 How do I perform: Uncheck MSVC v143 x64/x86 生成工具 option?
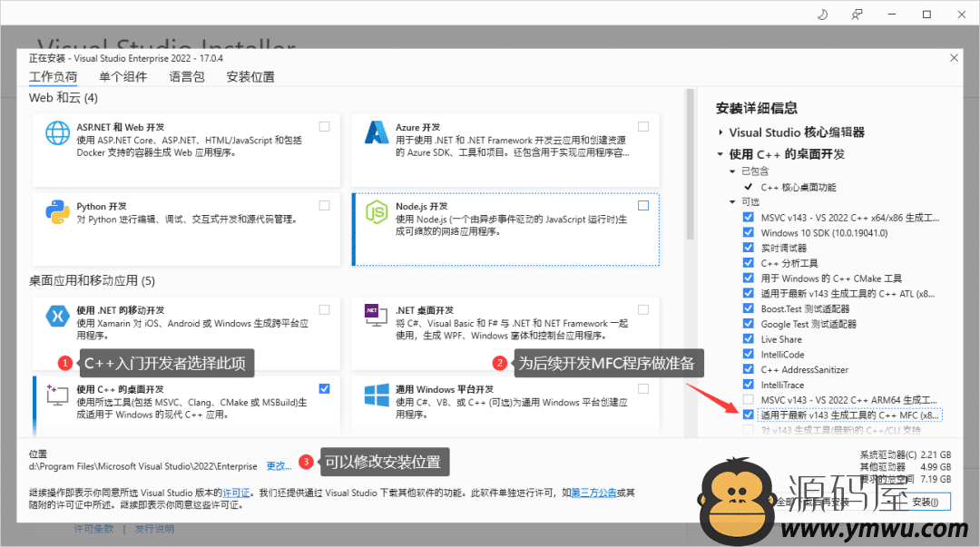click(x=748, y=218)
